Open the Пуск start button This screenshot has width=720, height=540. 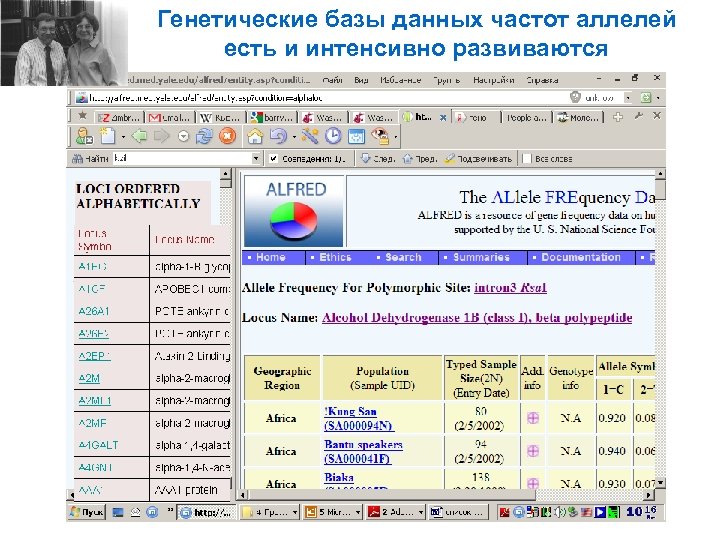click(86, 512)
